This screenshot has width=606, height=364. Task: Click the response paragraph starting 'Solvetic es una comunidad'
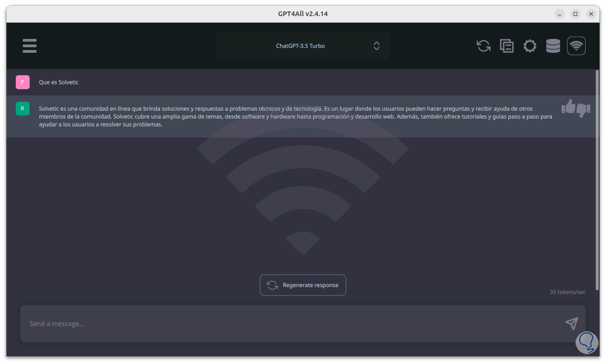296,117
